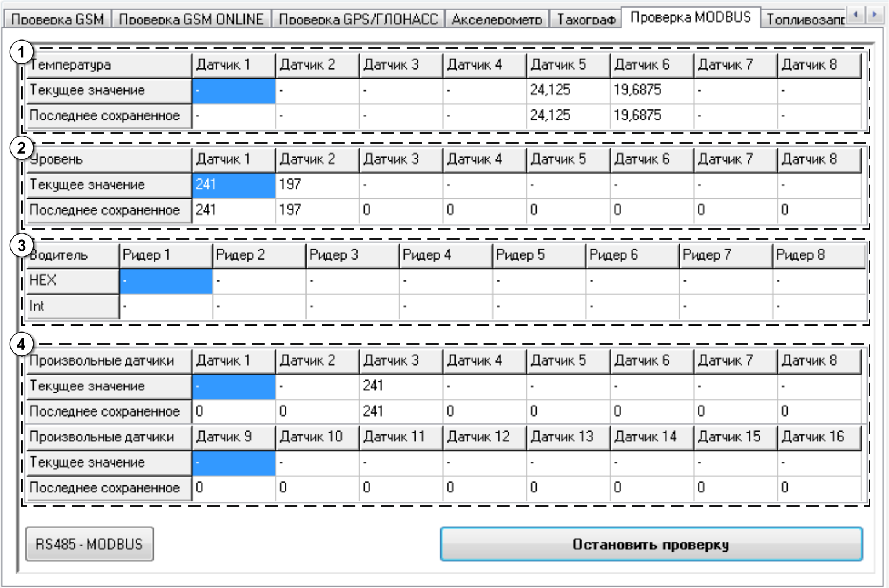Click Датчик 9 column header

pos(234,437)
